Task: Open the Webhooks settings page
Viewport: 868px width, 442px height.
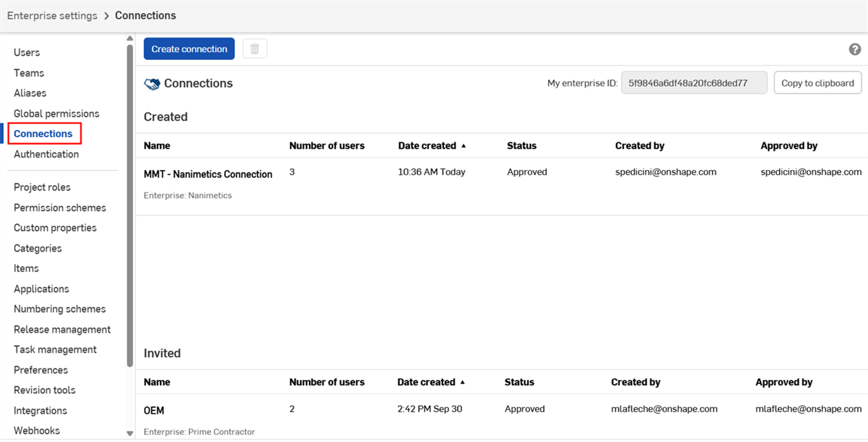Action: click(37, 431)
